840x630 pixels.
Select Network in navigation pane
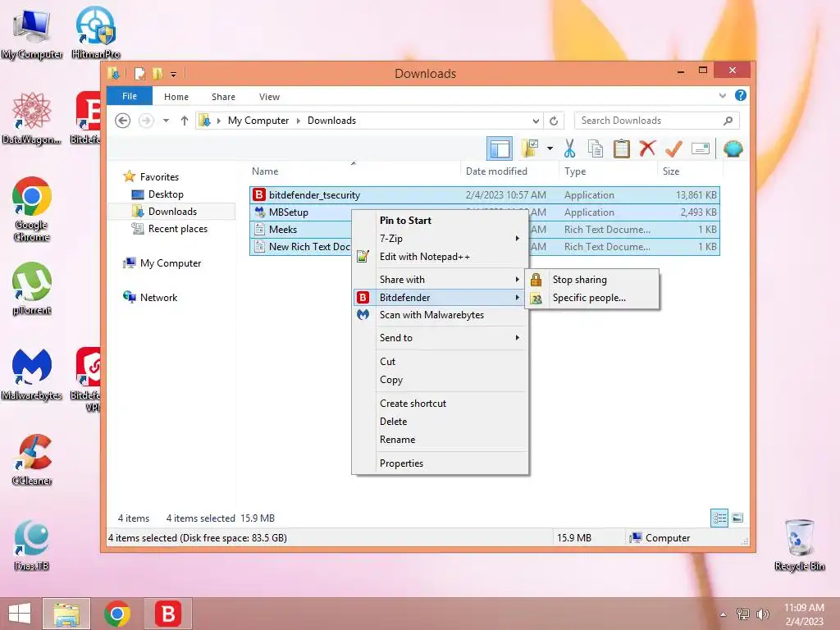point(150,297)
